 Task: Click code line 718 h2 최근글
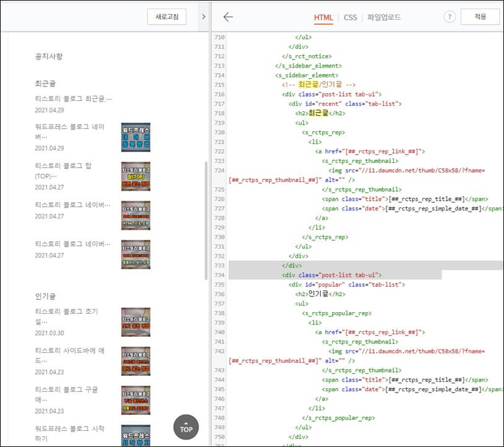point(320,113)
